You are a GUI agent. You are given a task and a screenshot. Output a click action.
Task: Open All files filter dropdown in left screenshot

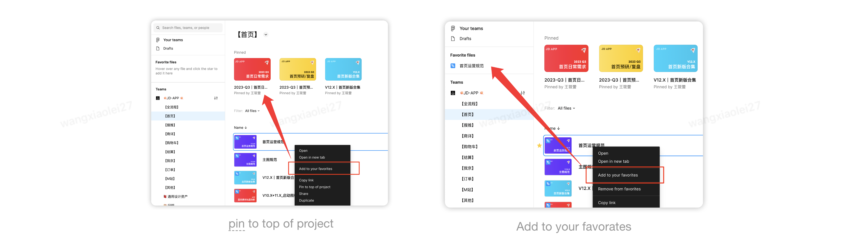[252, 111]
